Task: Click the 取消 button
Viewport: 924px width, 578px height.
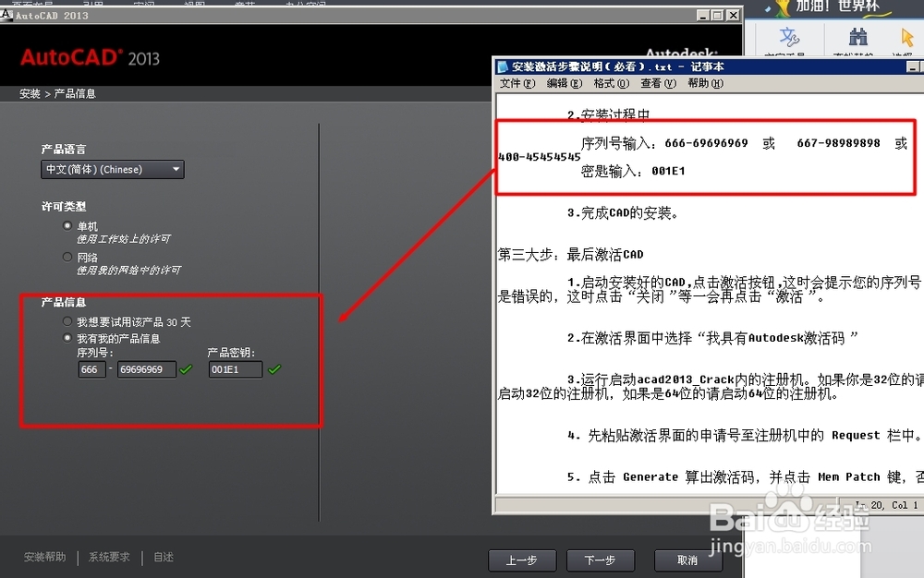Action: (688, 560)
